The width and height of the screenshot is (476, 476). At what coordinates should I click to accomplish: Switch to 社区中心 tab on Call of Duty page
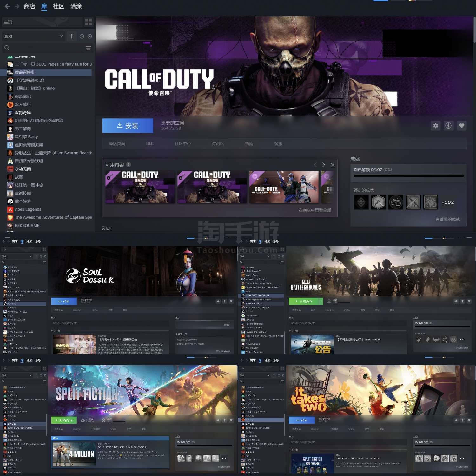point(183,144)
